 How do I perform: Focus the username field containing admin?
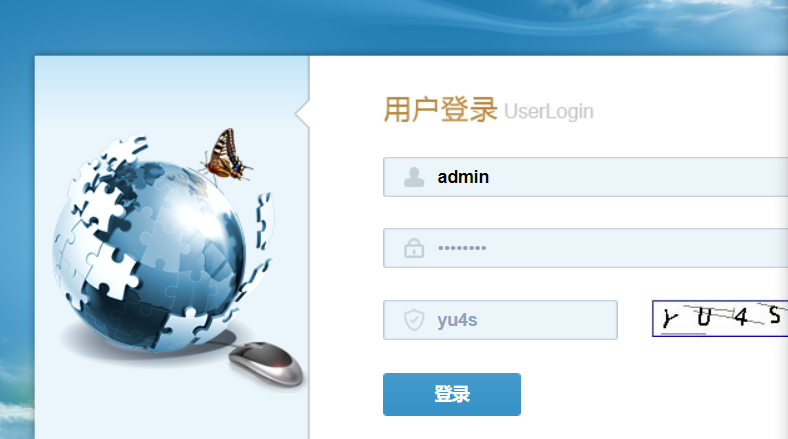point(585,177)
